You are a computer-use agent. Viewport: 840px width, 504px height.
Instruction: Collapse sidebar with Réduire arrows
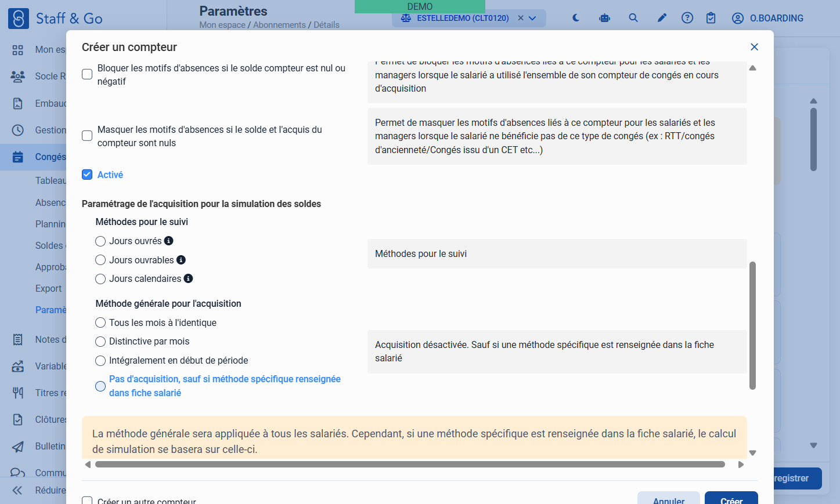(17, 490)
